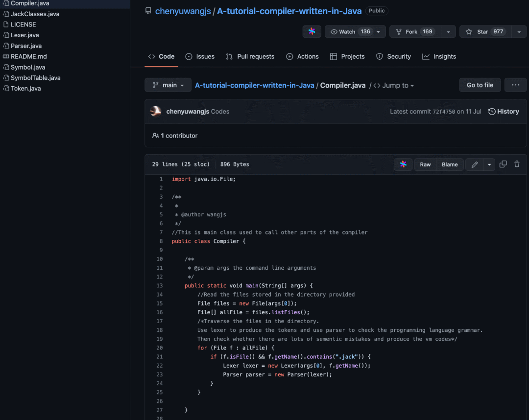Switch to the Code tab
This screenshot has width=529, height=420.
[161, 57]
